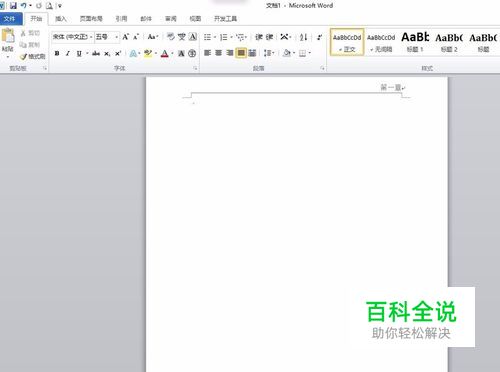Click the Grow Font icon
The image size is (500, 372).
125,37
